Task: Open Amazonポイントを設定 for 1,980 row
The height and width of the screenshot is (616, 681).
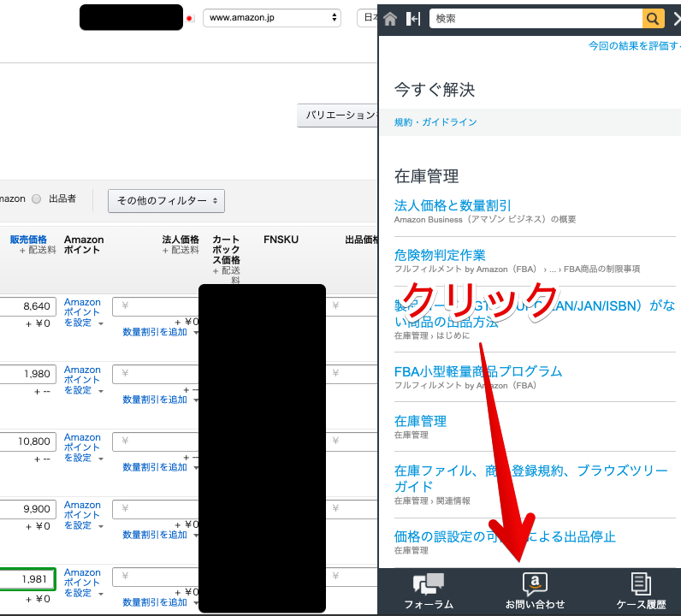Action: click(x=83, y=380)
